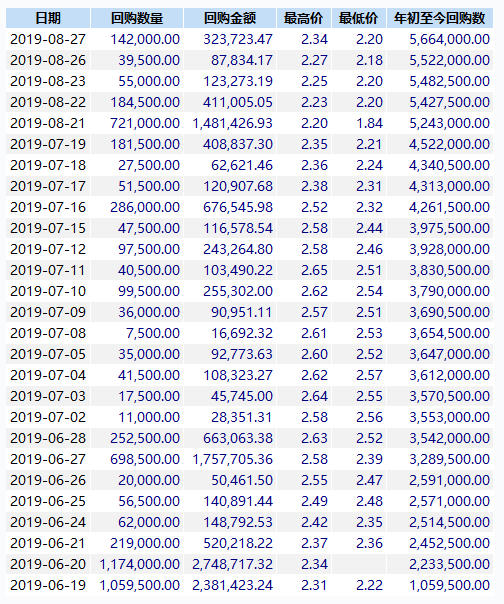Image resolution: width=504 pixels, height=604 pixels.
Task: Click year-to-date cell 5,664,000.00
Action: point(440,39)
